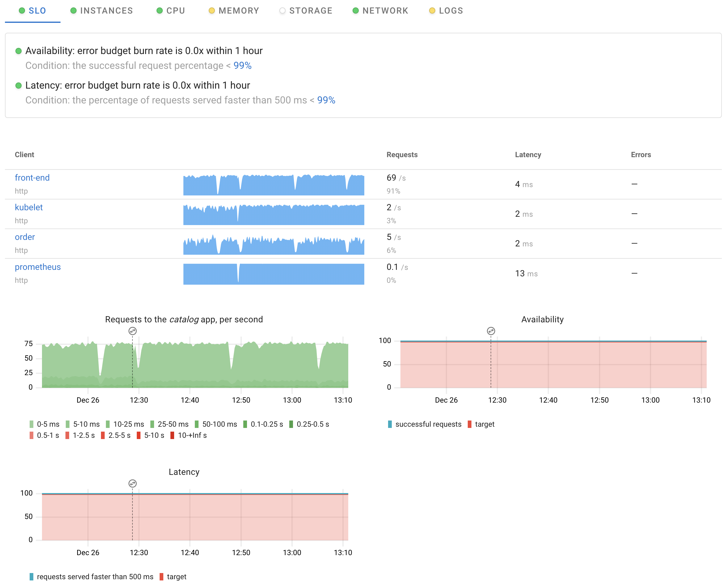Toggle the 10-25 ms legend series
The height and width of the screenshot is (586, 728).
tap(125, 424)
